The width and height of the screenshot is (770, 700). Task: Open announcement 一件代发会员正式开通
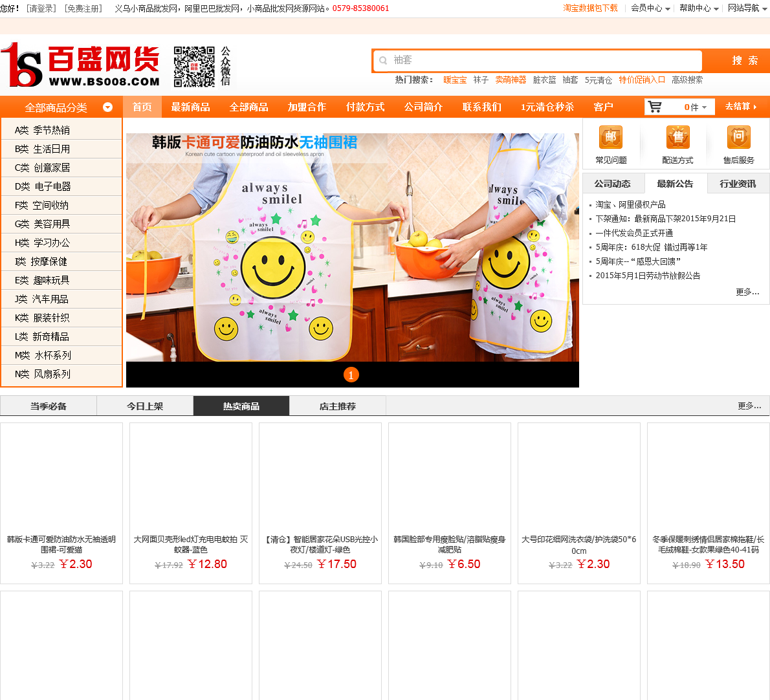click(634, 233)
